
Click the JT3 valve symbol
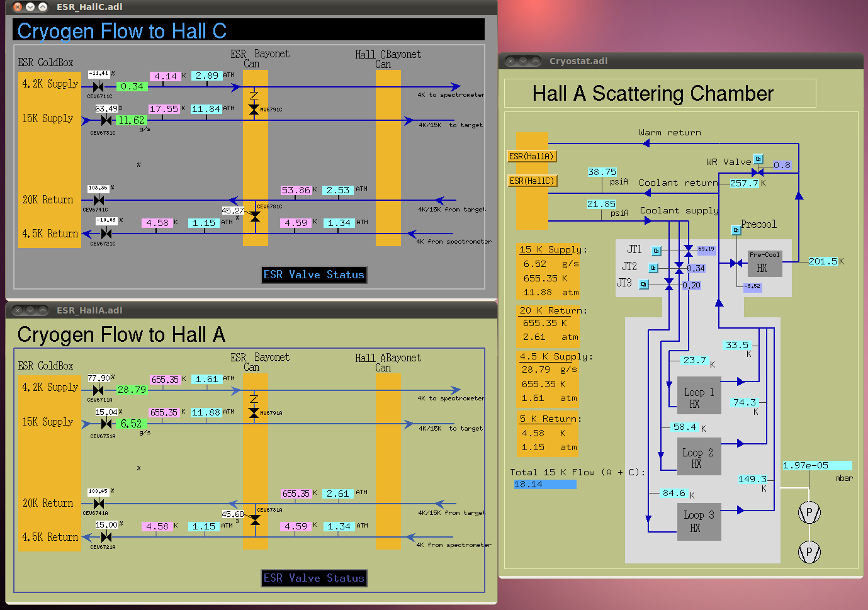pos(669,285)
